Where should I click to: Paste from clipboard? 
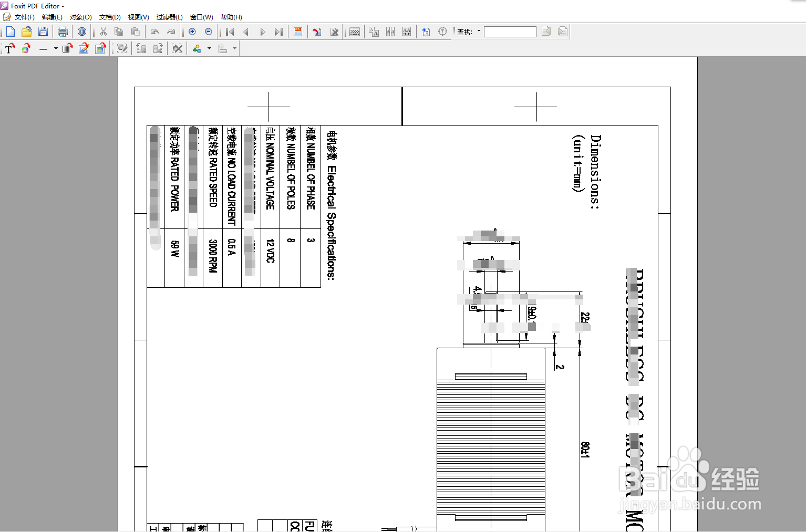135,32
